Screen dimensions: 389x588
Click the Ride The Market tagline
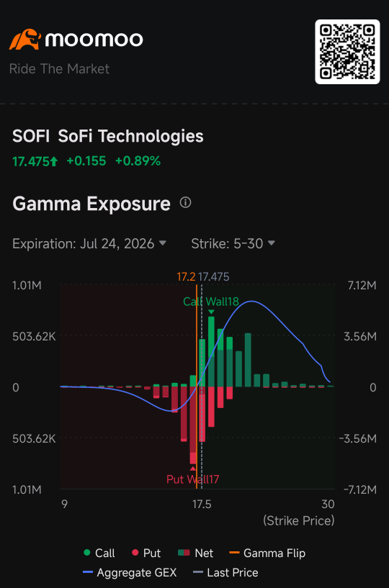(x=59, y=69)
